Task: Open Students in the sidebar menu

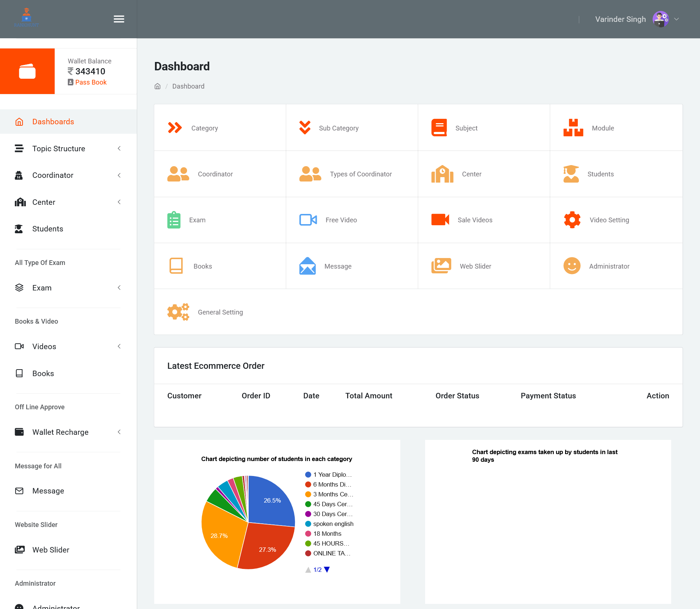Action: click(47, 229)
